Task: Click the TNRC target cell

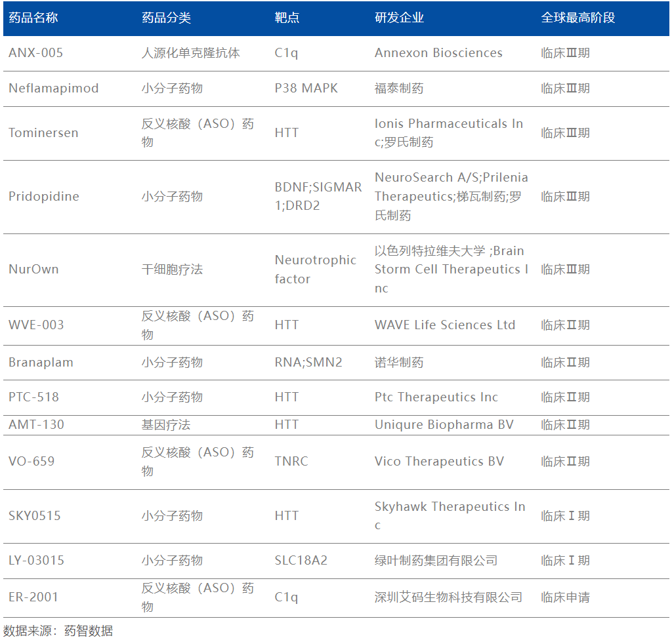Action: tap(291, 461)
